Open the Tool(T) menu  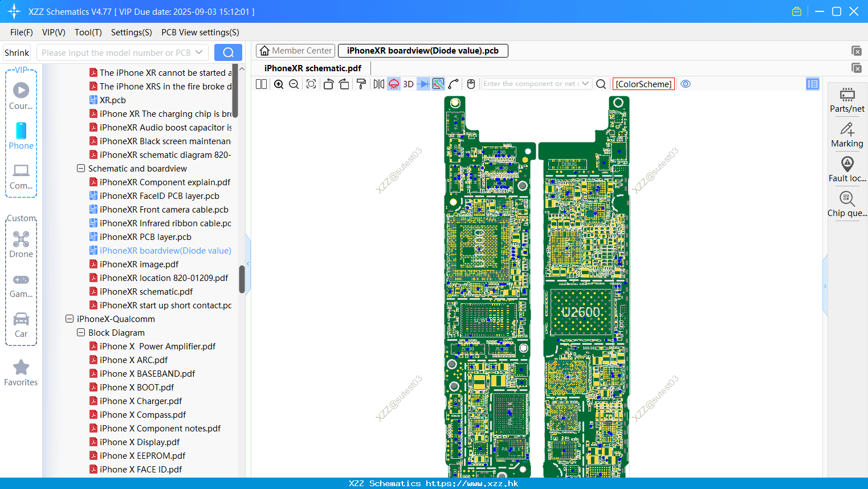click(x=88, y=32)
